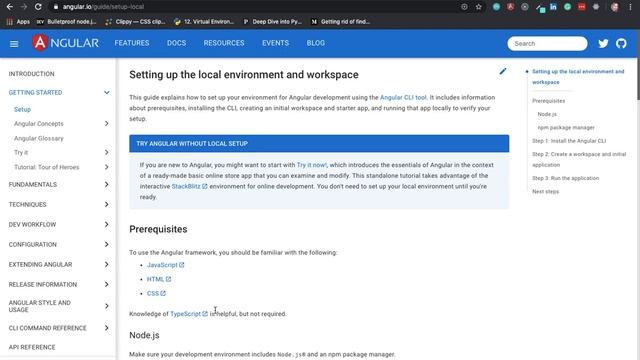Open the Deep Dive into Python bookmark
The width and height of the screenshot is (640, 360).
pos(272,22)
